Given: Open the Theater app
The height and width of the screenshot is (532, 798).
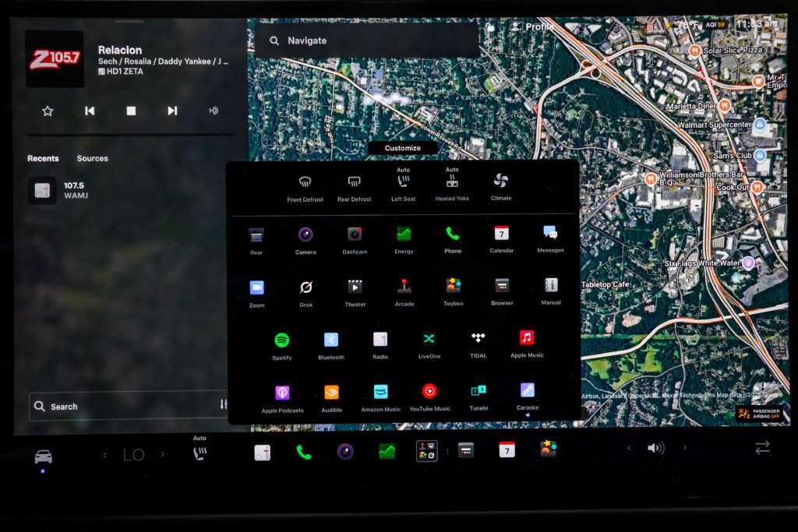Looking at the screenshot, I should pos(355,292).
